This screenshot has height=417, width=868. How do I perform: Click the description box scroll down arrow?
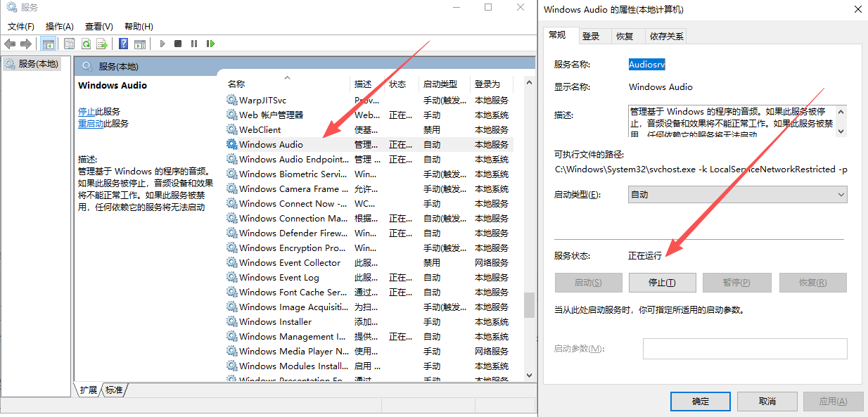[842, 131]
